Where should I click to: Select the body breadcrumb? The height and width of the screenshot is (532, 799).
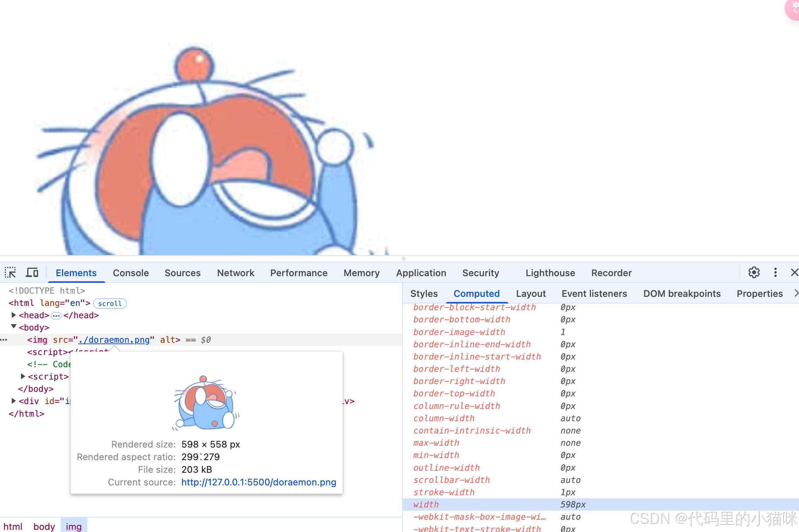click(x=44, y=526)
